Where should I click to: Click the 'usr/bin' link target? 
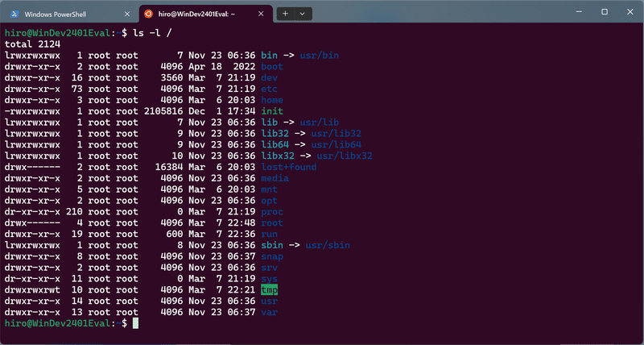point(319,55)
